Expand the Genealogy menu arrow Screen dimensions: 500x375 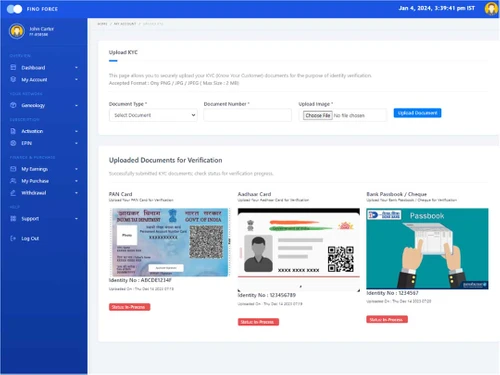(x=76, y=105)
